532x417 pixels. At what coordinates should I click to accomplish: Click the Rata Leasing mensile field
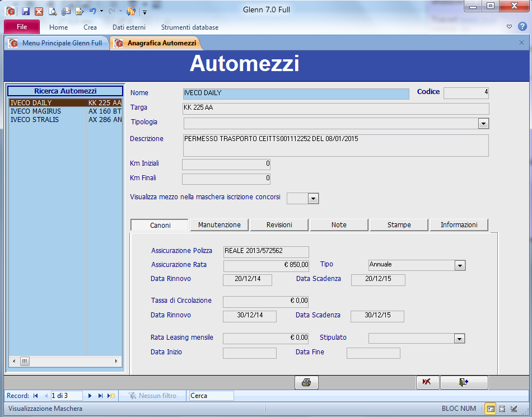click(265, 339)
